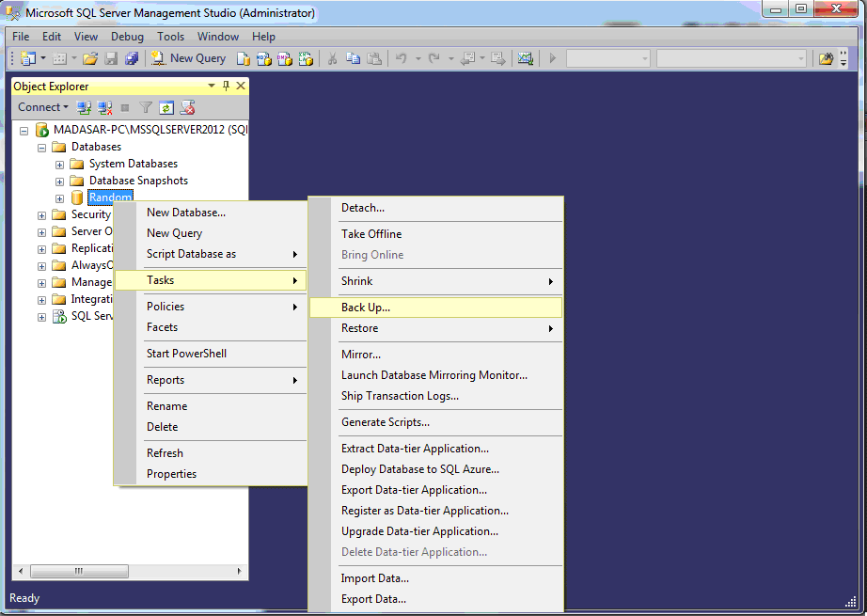Screen dimensions: 867x616
Task: Click Take Offline in the submenu
Action: [371, 234]
